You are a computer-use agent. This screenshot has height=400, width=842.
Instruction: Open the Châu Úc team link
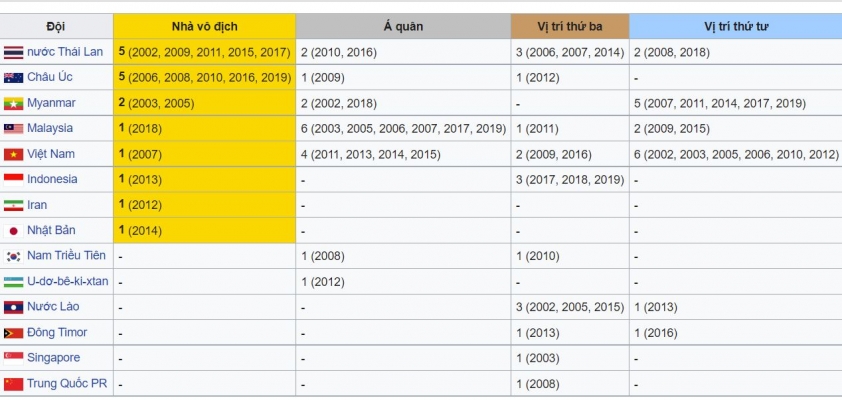[x=50, y=77]
